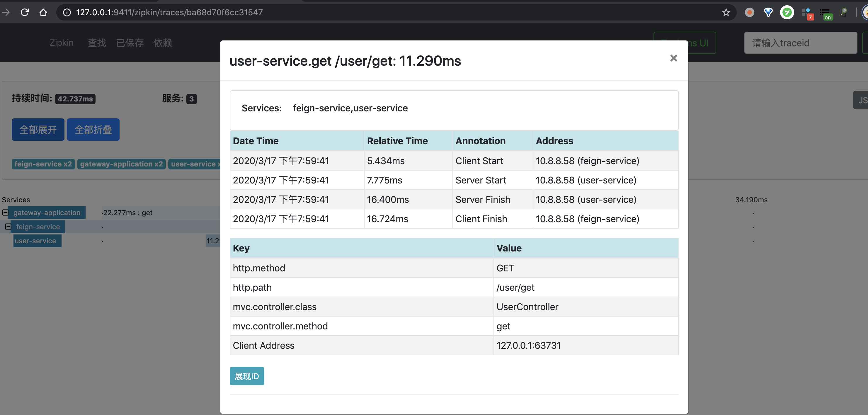Click the feign-service x2 filter tag
868x415 pixels.
click(x=43, y=164)
